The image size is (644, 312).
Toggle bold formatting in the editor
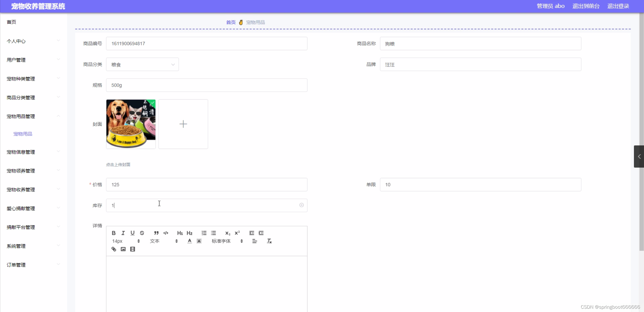point(114,233)
